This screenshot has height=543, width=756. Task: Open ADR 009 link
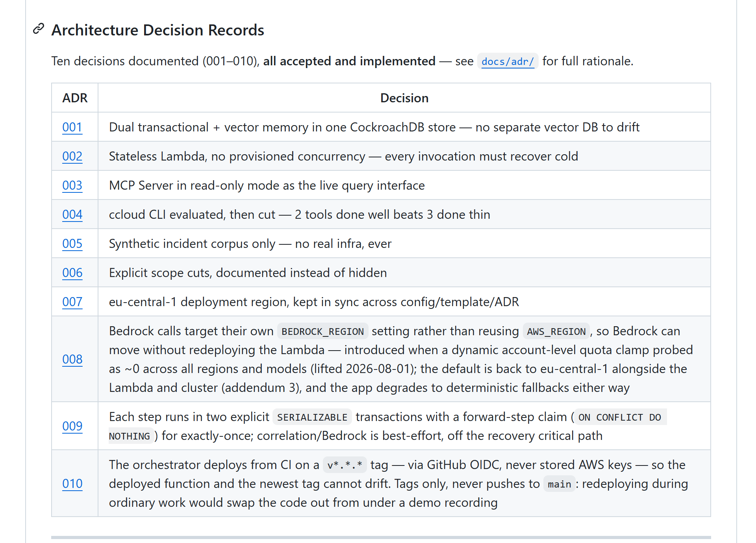tap(72, 426)
